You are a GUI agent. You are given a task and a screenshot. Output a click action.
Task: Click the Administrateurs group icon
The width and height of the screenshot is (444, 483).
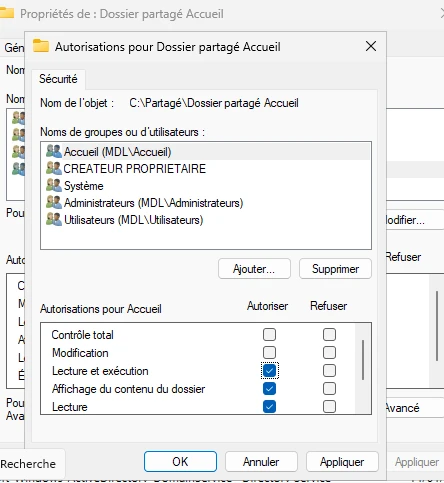[x=54, y=202]
